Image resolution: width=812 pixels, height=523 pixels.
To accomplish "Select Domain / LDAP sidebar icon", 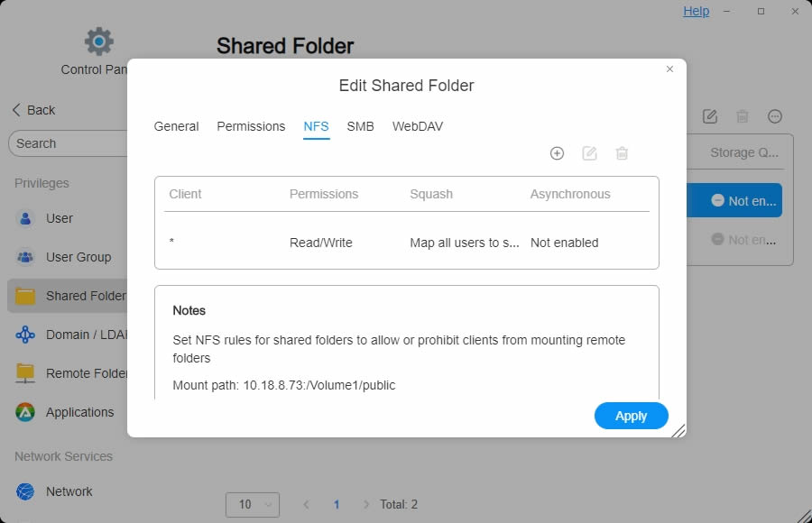I will [26, 335].
